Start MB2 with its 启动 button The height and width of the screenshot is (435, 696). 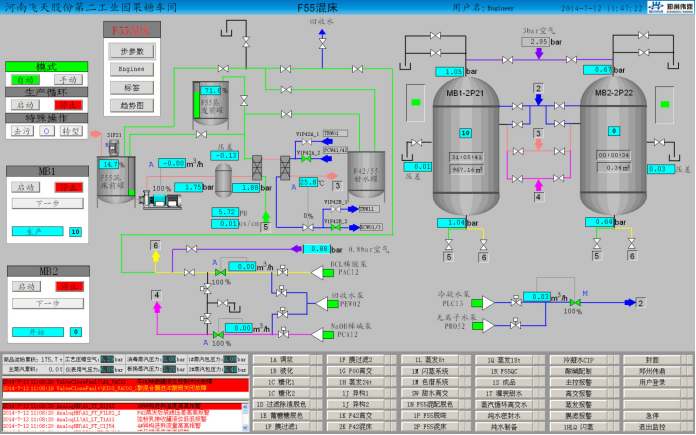click(26, 287)
